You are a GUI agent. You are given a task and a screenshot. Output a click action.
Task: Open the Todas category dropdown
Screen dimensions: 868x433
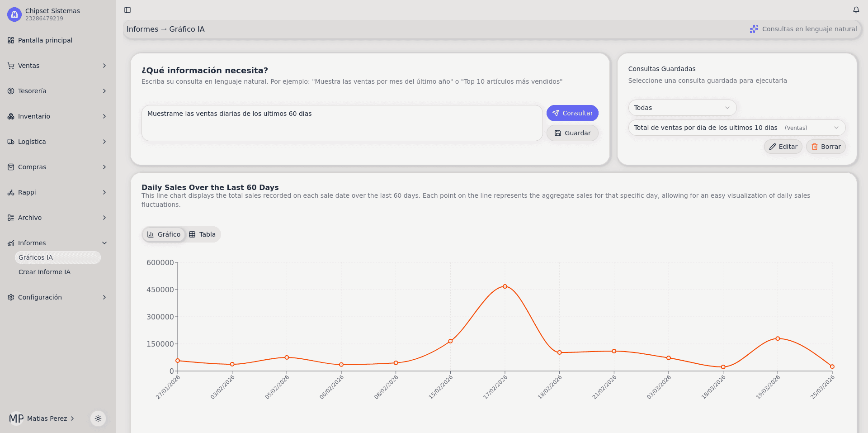click(x=682, y=108)
